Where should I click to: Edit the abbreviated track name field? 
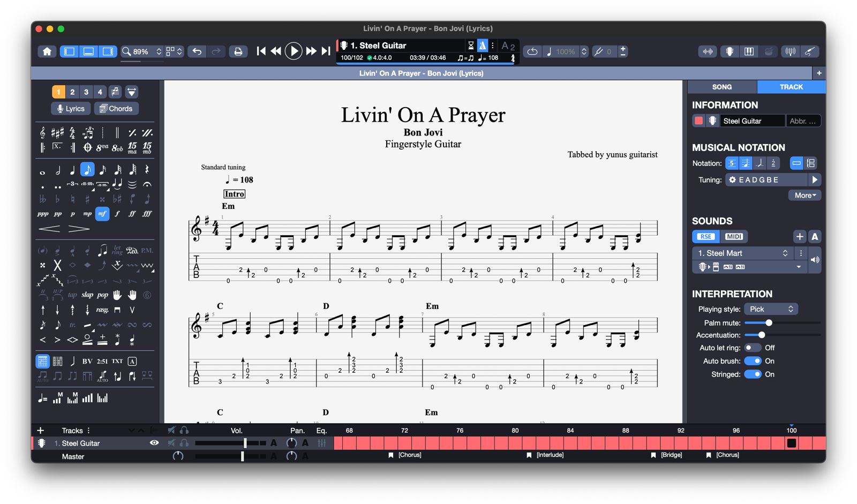[803, 121]
